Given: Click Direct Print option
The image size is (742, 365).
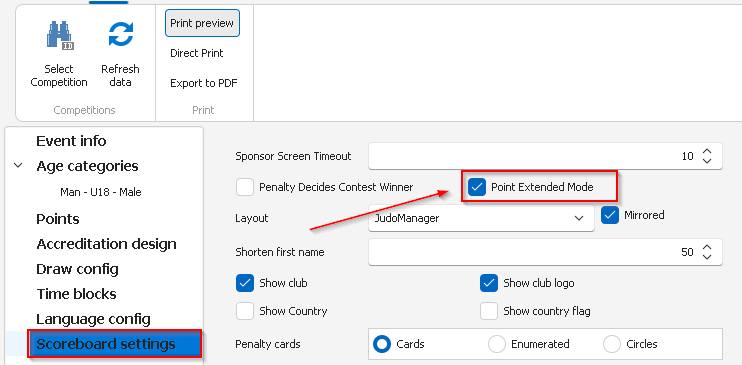Looking at the screenshot, I should [196, 53].
